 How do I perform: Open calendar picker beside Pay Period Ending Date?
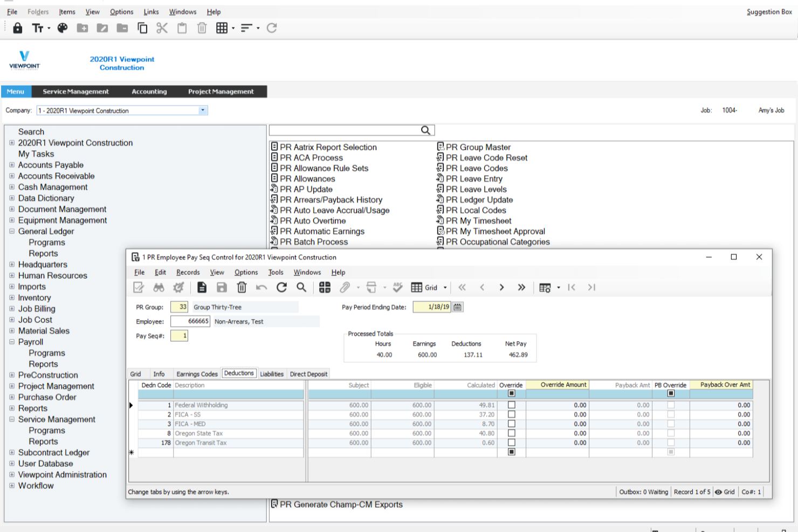coord(458,307)
